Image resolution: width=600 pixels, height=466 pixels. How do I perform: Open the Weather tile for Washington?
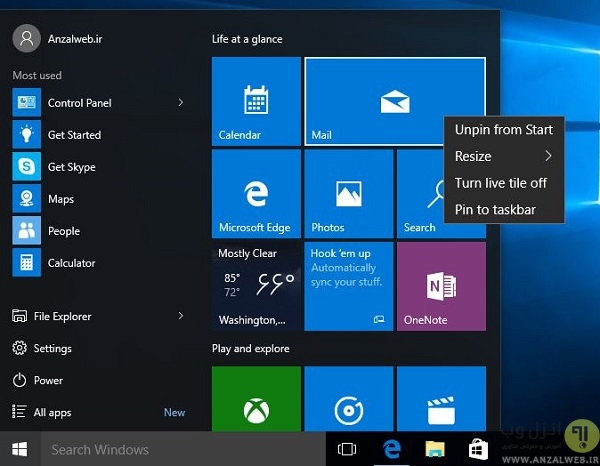click(256, 286)
